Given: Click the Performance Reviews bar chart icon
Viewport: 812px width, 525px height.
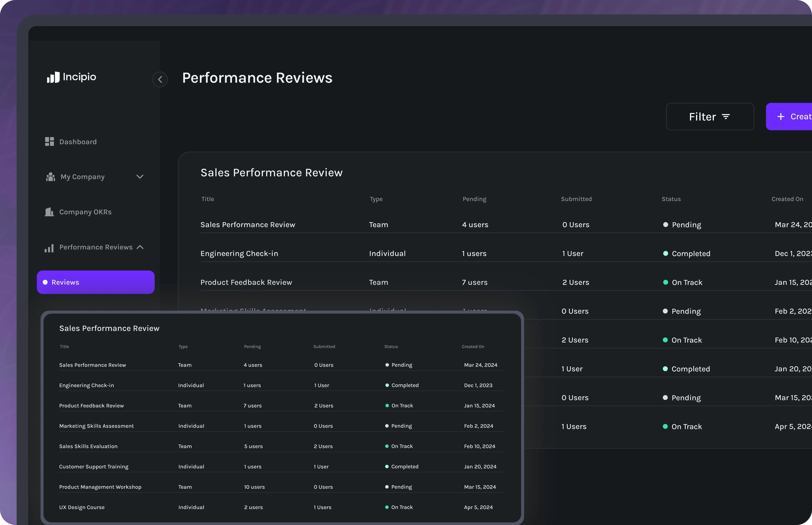Looking at the screenshot, I should [49, 248].
